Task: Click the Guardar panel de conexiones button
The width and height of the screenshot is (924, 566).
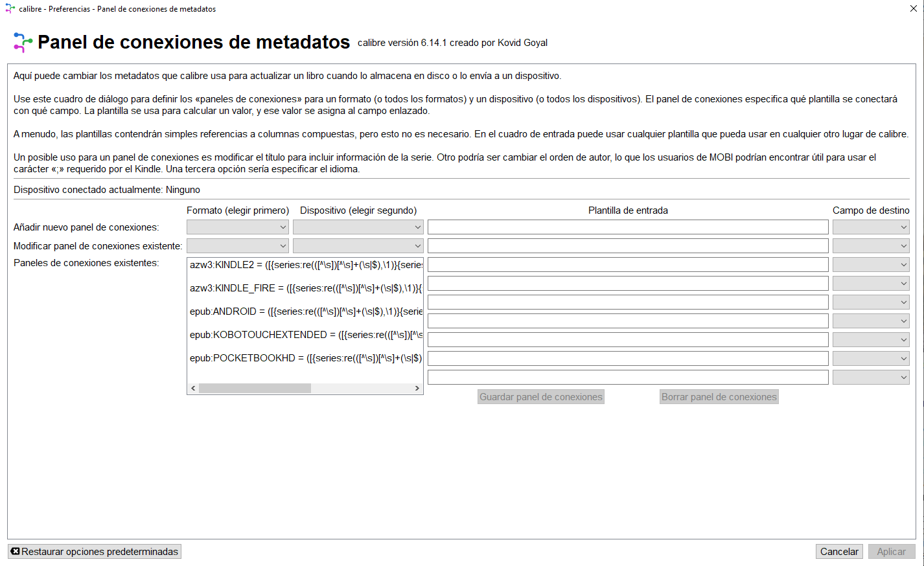Action: (x=541, y=397)
